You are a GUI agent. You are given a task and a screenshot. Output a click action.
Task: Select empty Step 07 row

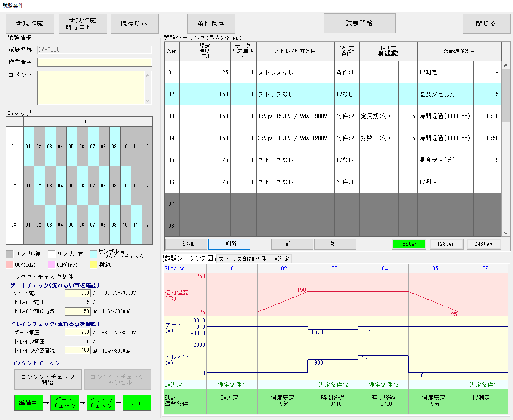[333, 204]
